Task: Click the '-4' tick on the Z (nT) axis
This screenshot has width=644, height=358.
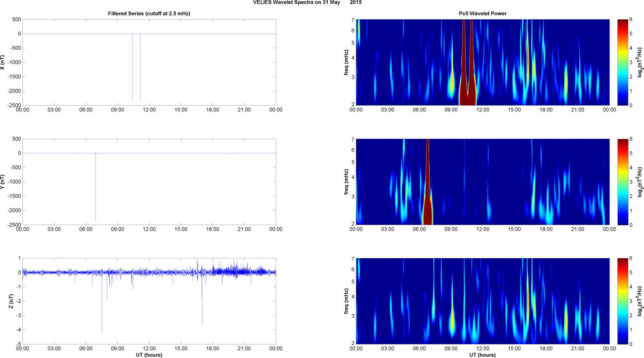Action: tap(18, 330)
